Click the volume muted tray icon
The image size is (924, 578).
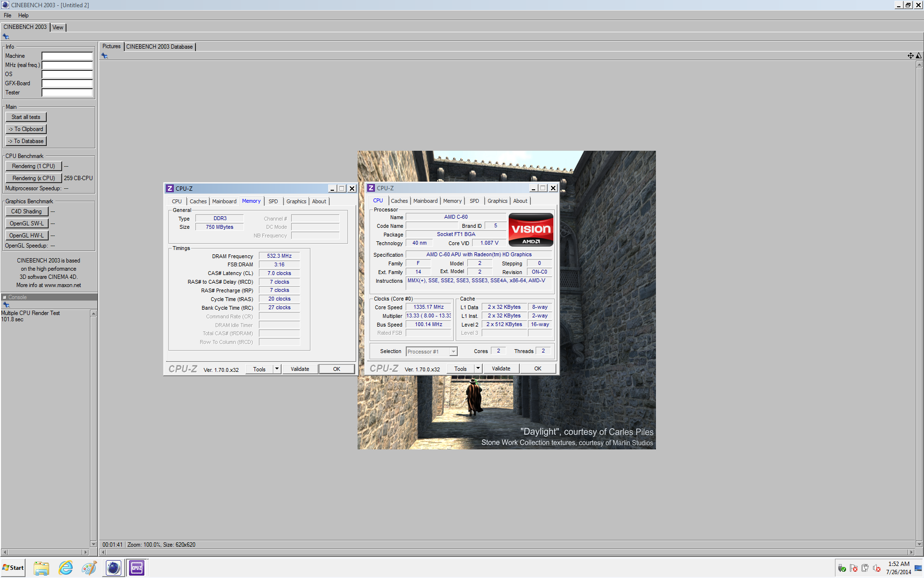tap(876, 568)
